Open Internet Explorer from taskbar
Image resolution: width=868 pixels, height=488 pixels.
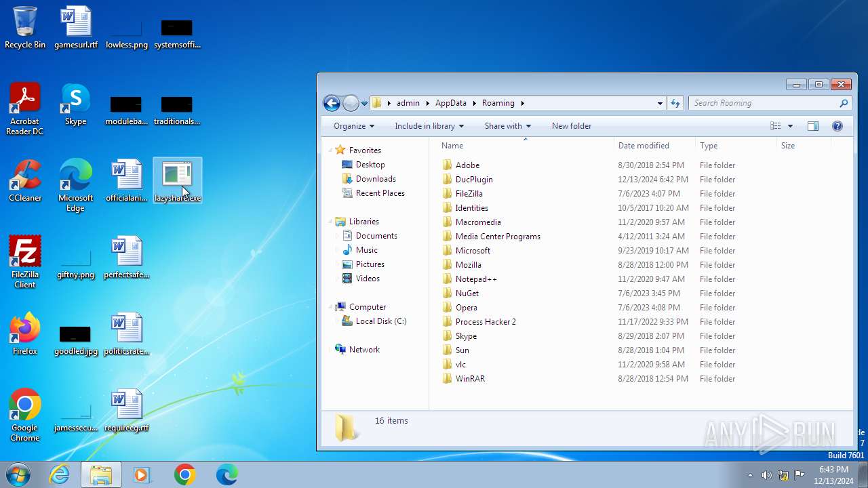[60, 474]
